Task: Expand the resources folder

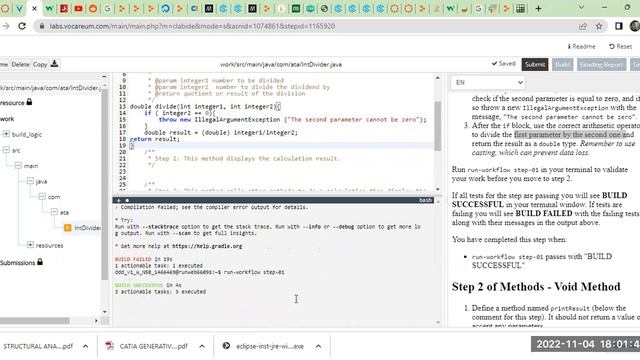Action: [x=30, y=245]
